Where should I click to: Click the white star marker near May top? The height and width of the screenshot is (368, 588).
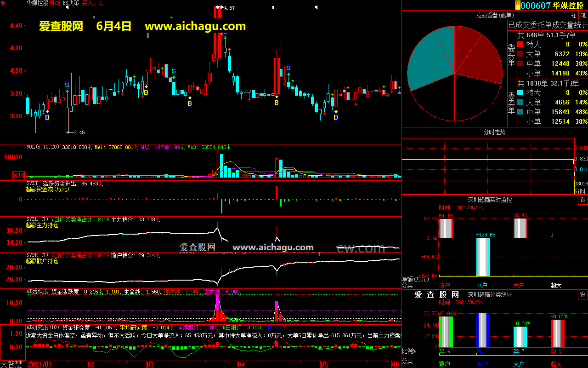click(316, 7)
